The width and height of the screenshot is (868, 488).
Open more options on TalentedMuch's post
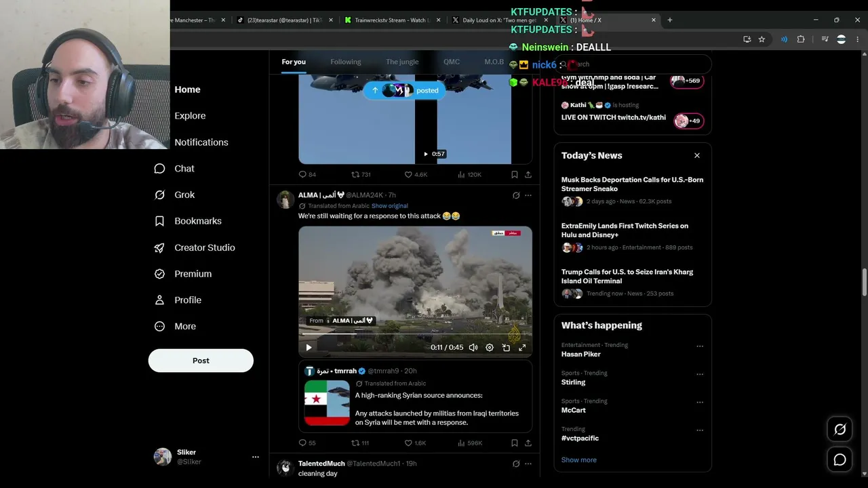tap(528, 464)
